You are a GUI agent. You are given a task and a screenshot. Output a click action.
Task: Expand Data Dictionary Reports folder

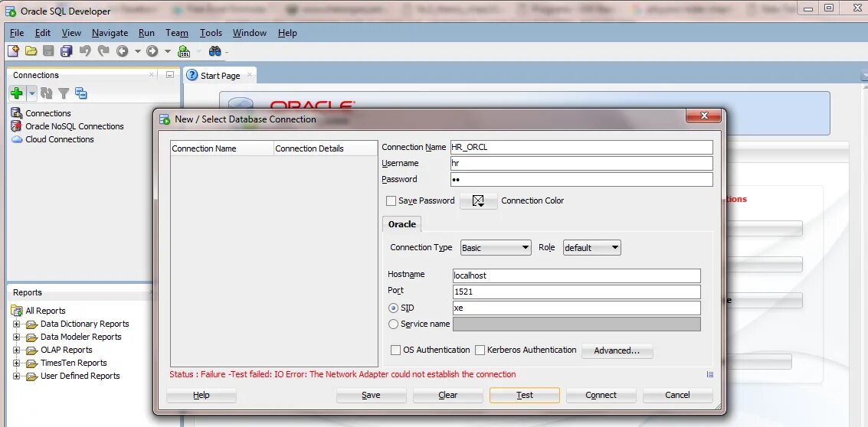[x=16, y=324]
